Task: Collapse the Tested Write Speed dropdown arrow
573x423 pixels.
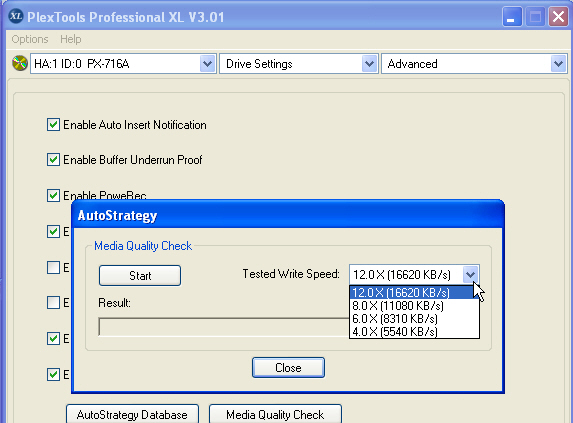Action: [470, 274]
